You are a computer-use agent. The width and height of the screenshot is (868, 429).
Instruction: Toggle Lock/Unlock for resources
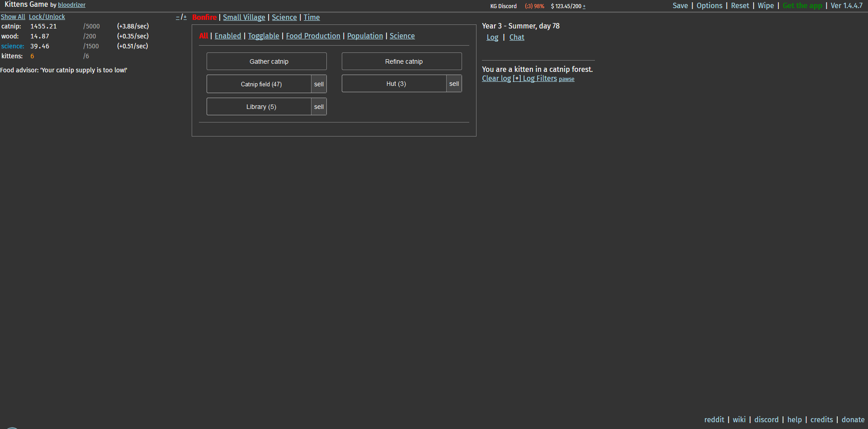47,17
